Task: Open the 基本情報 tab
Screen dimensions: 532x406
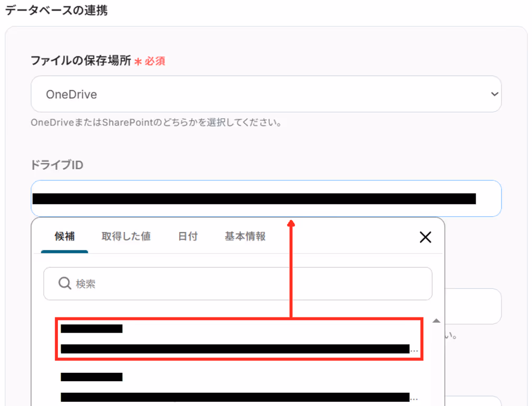Action: (245, 236)
